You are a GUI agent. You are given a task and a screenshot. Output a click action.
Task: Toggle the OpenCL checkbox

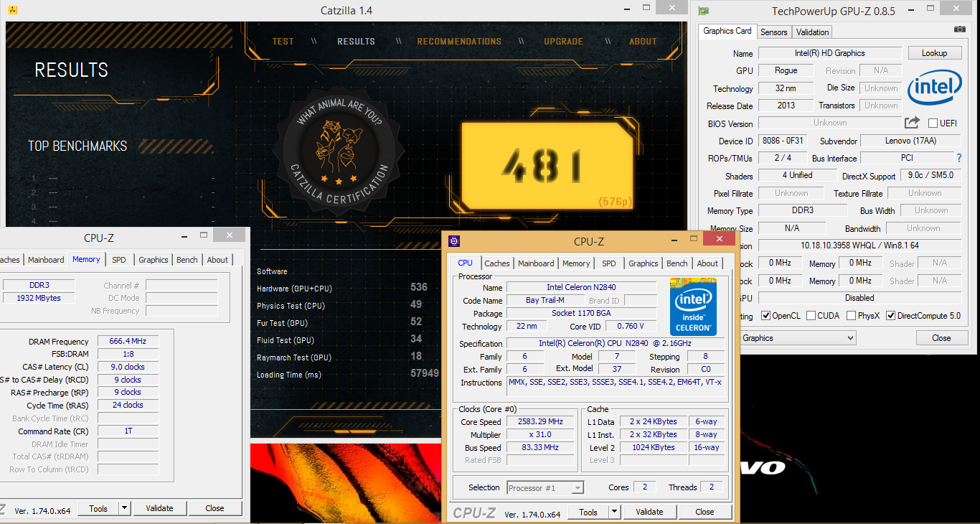[x=766, y=316]
